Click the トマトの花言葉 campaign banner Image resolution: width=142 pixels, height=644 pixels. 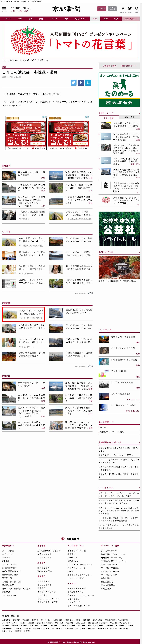pos(71,41)
